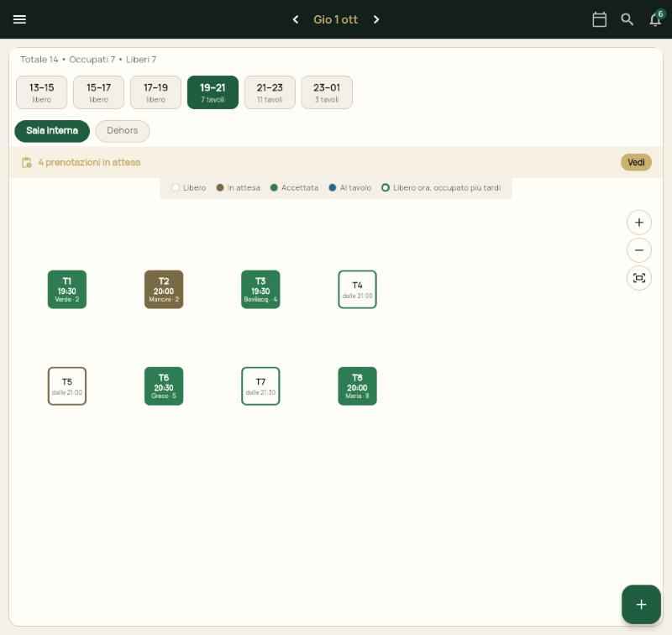Select table T7 free until 21:30
This screenshot has height=635, width=672.
260,386
